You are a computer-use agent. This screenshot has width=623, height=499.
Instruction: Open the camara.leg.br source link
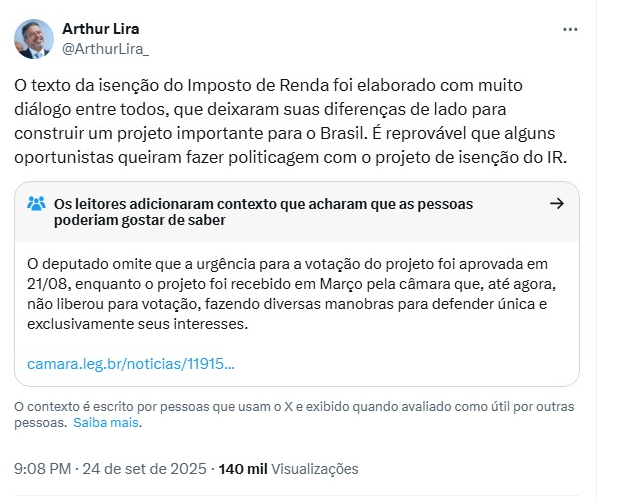pos(131,363)
